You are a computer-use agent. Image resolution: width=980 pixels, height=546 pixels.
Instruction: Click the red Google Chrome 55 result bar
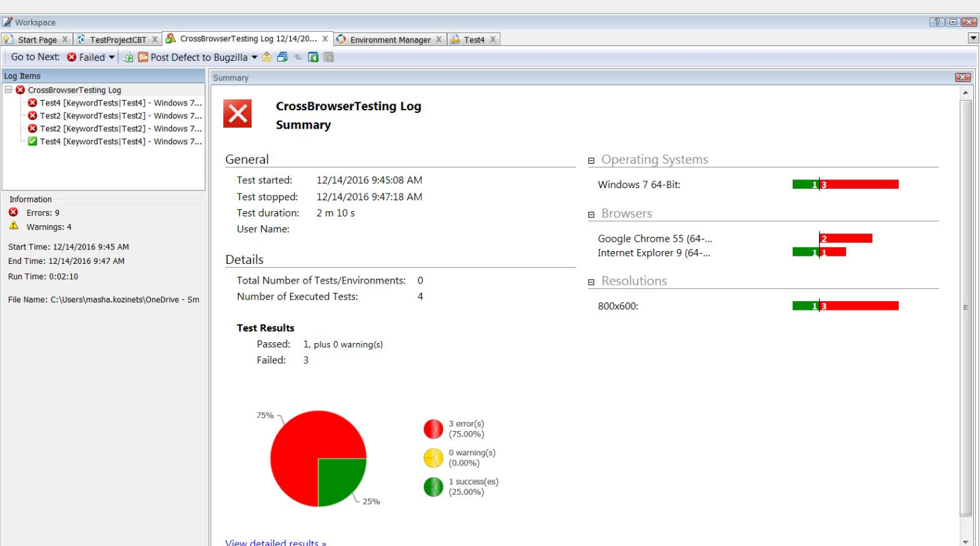(x=846, y=238)
